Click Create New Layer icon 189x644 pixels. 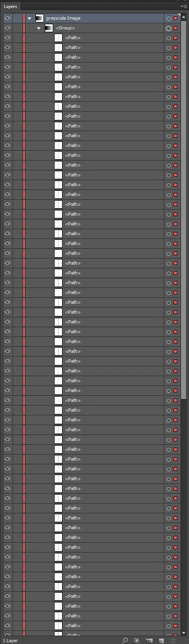[161, 640]
